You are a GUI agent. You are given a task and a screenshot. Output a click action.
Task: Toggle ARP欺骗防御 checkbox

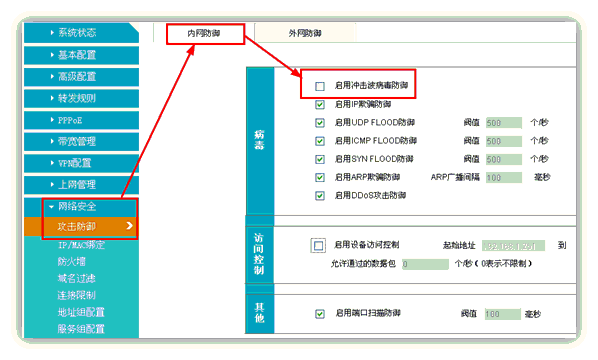(320, 177)
